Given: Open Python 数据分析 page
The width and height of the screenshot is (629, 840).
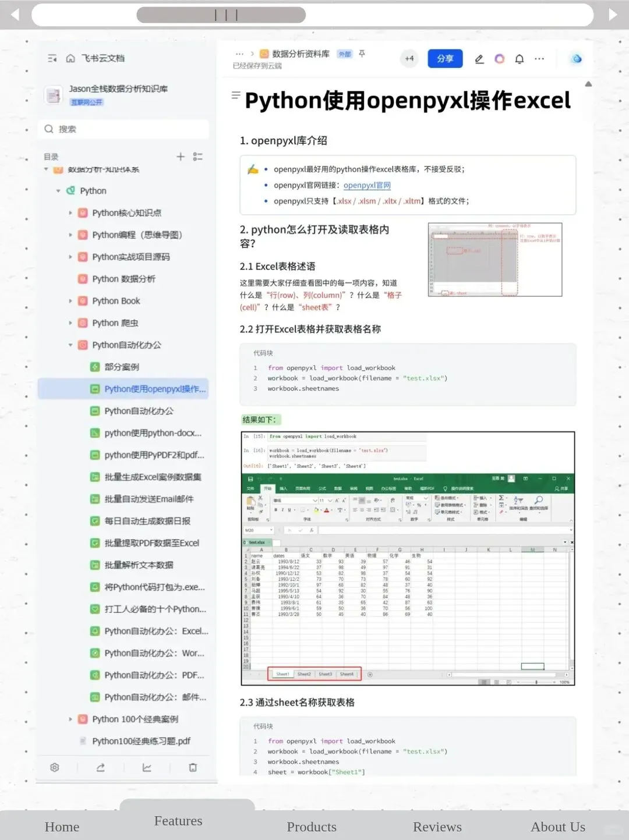Looking at the screenshot, I should point(123,279).
